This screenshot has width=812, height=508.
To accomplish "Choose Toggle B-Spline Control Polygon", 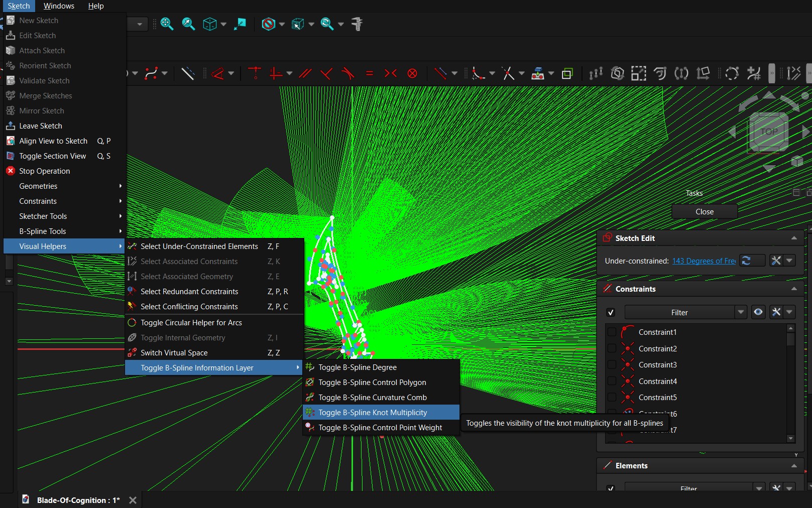I will click(381, 382).
